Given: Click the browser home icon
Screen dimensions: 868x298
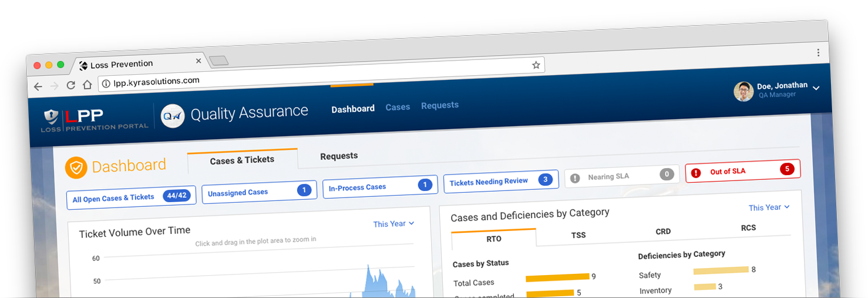Looking at the screenshot, I should (87, 85).
